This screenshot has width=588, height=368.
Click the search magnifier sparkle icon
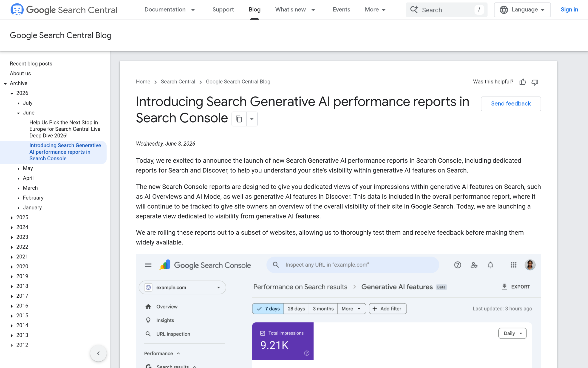click(x=414, y=10)
